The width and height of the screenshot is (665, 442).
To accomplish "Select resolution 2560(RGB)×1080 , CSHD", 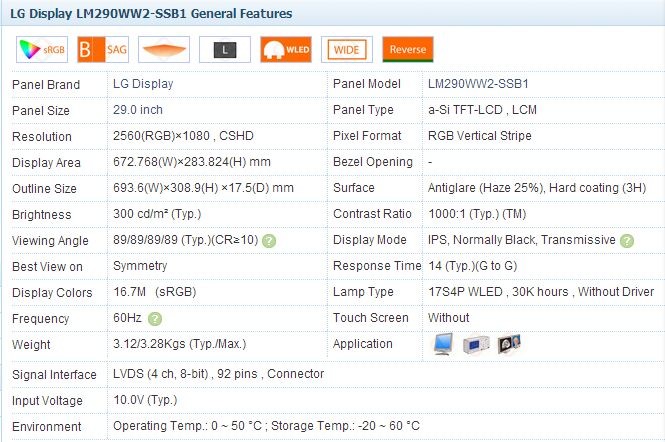I will (x=183, y=136).
